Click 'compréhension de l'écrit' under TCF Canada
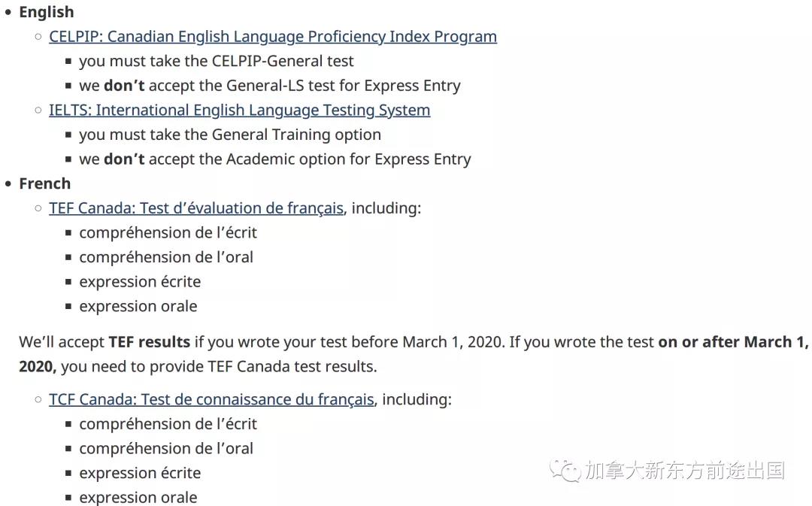The image size is (812, 506). pos(168,424)
